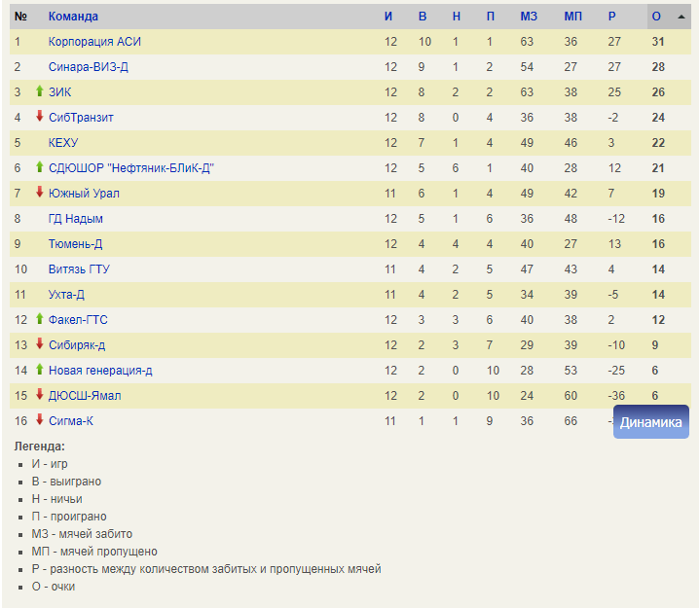
Task: Sort the table by the Команда column
Action: [73, 17]
